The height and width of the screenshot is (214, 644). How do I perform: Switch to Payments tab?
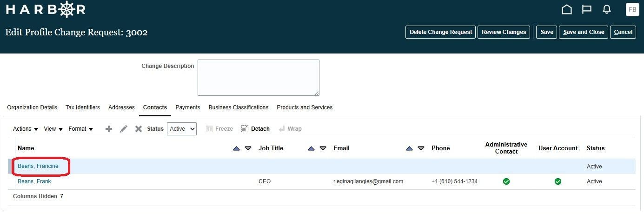pyautogui.click(x=188, y=107)
